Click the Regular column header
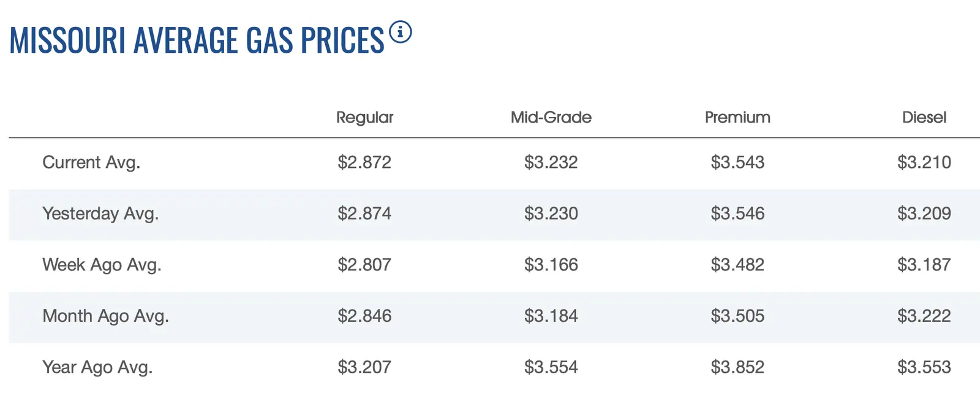This screenshot has height=415, width=980. coord(364,117)
